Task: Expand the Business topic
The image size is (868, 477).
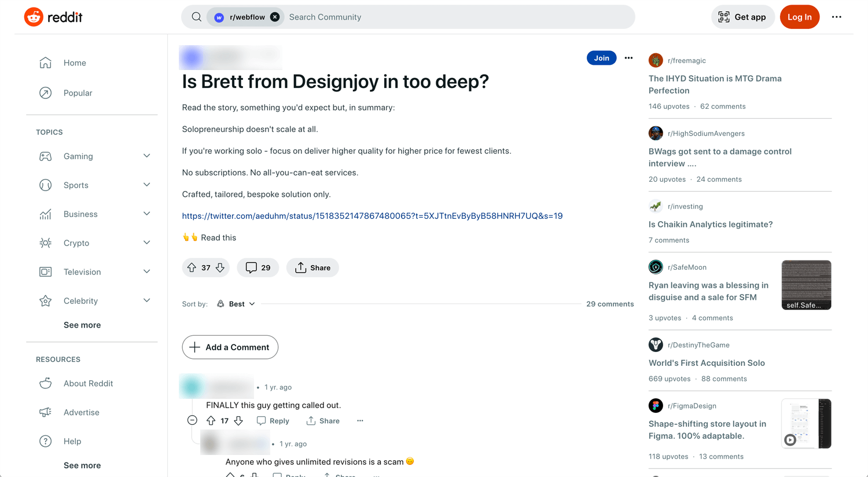Action: coord(147,214)
